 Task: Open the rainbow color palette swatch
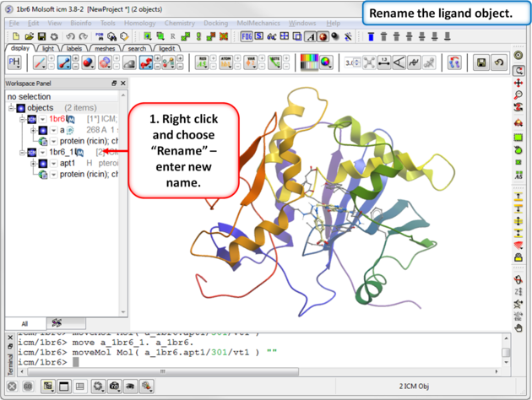click(311, 63)
